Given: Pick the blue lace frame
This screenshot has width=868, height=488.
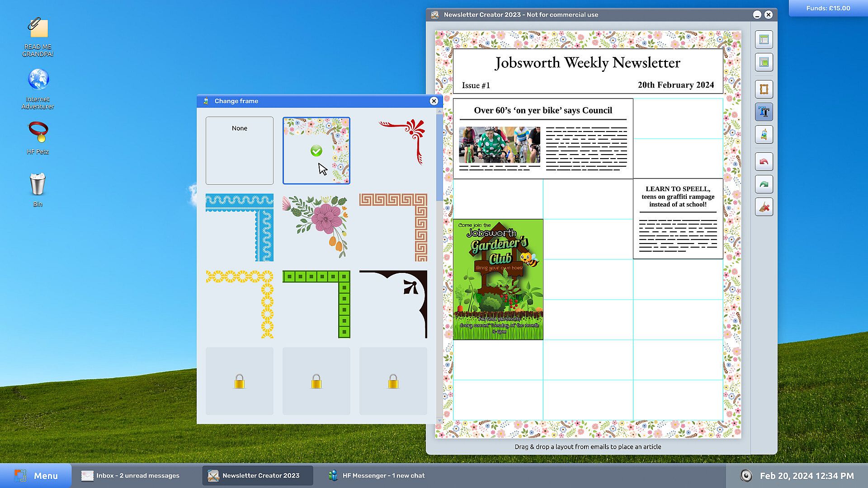Looking at the screenshot, I should click(x=239, y=227).
